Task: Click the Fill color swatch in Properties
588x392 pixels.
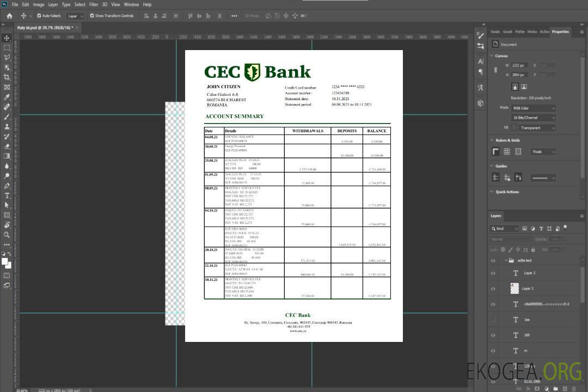Action: pyautogui.click(x=514, y=127)
